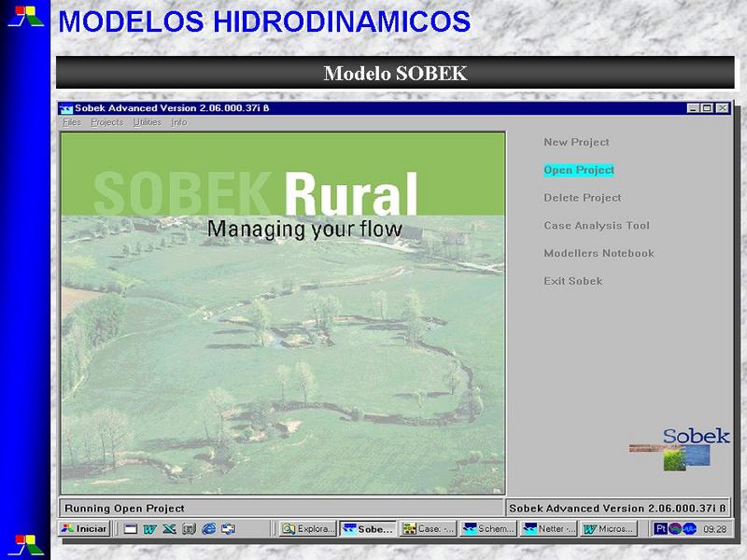Choose Delete Project

pos(582,198)
